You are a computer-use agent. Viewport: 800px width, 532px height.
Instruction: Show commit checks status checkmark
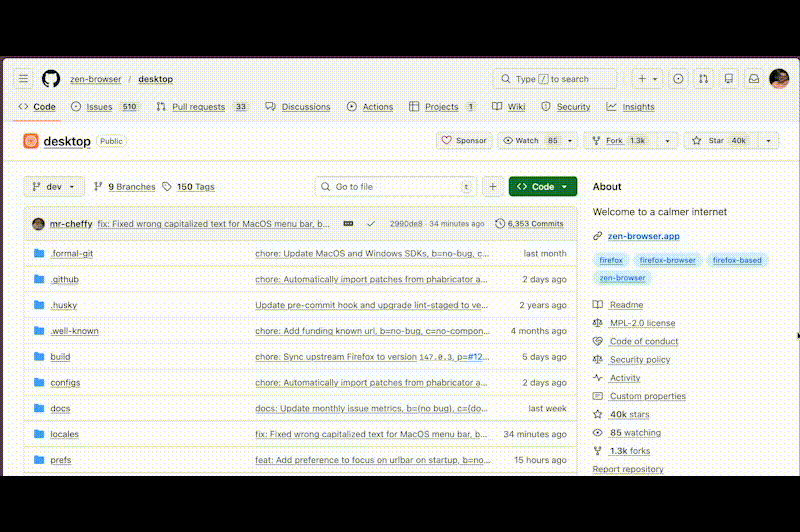click(371, 223)
